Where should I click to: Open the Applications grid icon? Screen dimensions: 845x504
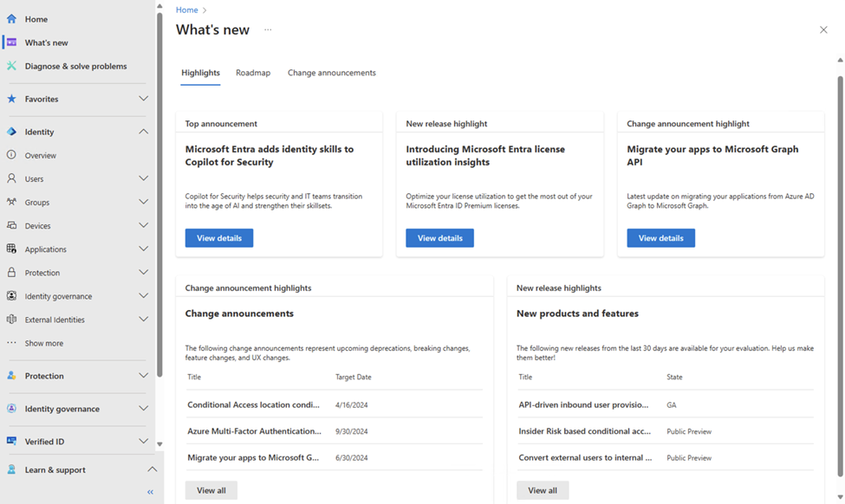[x=11, y=249]
